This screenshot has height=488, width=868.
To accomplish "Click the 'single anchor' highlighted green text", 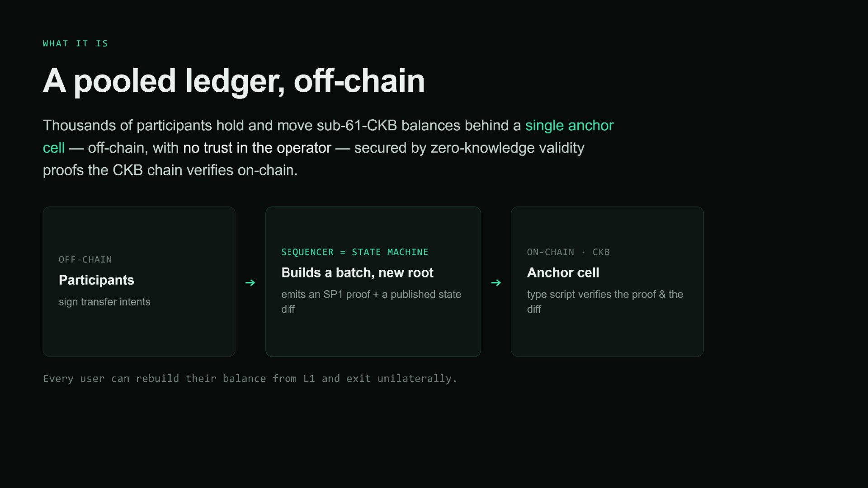I will click(x=569, y=125).
